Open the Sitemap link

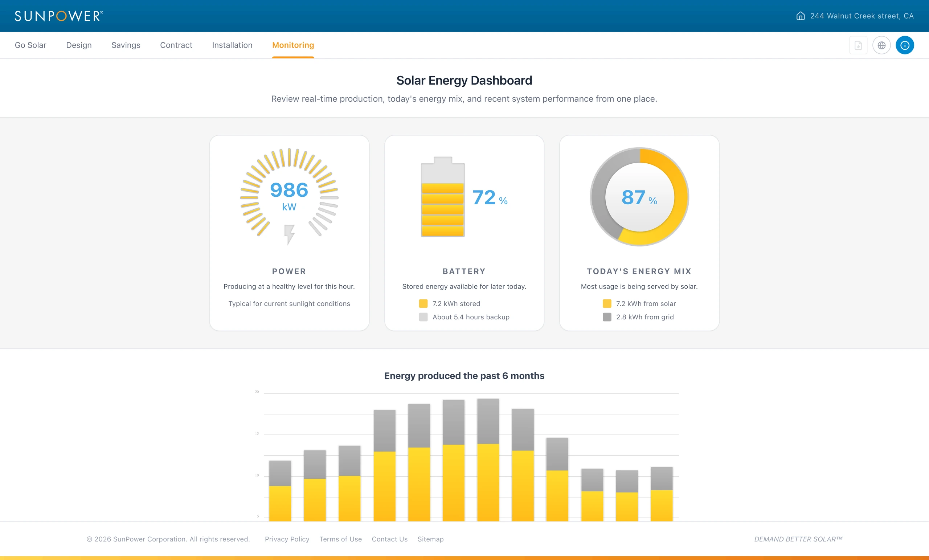click(430, 539)
